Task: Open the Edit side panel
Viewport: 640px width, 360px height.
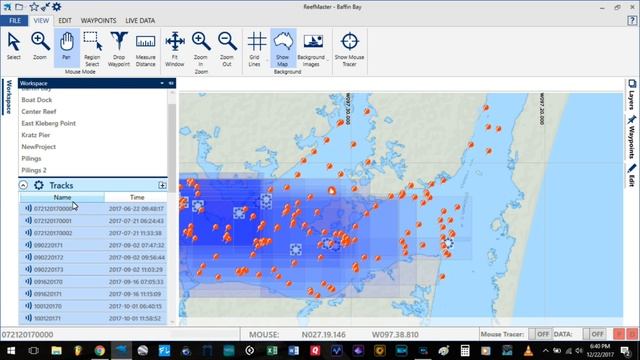Action: click(x=631, y=176)
